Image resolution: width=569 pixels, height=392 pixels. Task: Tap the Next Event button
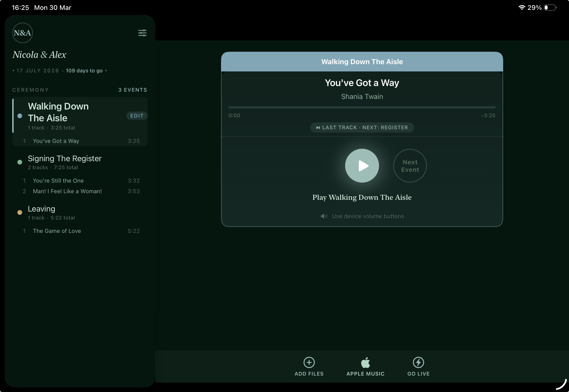coord(410,165)
